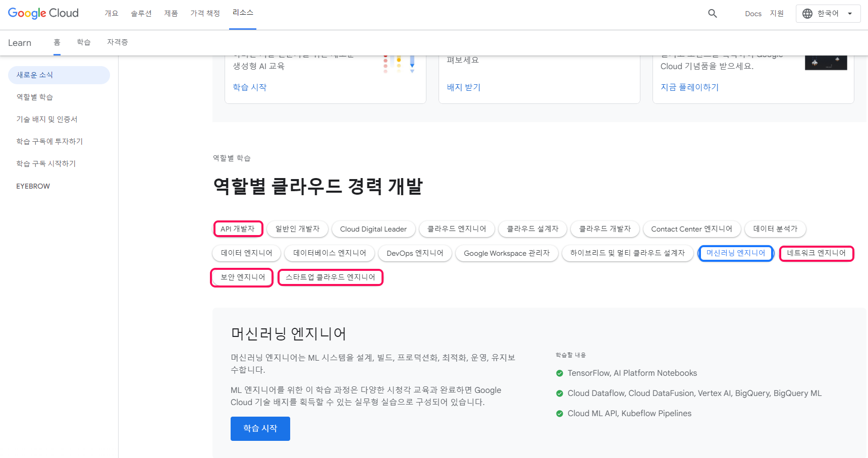868x458 pixels.
Task: Switch to the 홈 tab
Action: click(57, 42)
